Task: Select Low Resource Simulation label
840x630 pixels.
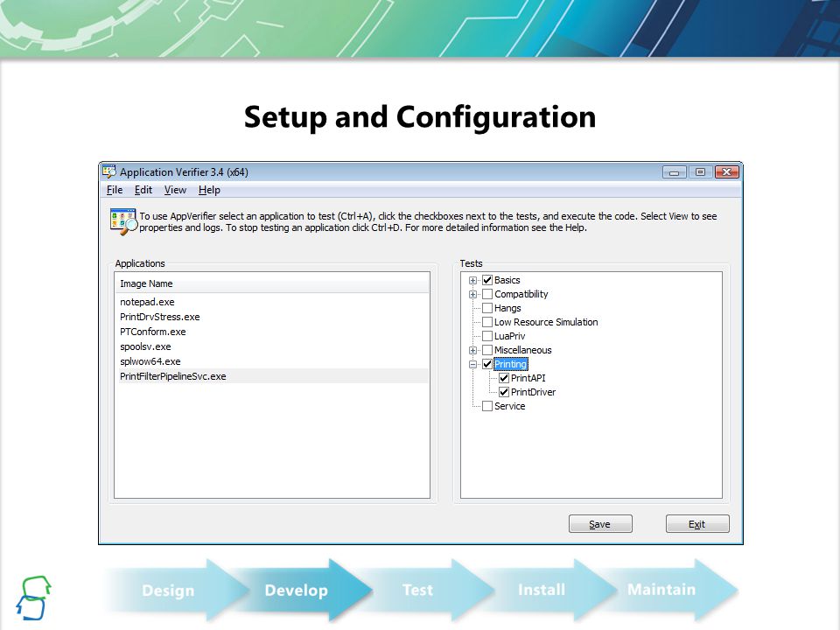Action: pyautogui.click(x=546, y=322)
